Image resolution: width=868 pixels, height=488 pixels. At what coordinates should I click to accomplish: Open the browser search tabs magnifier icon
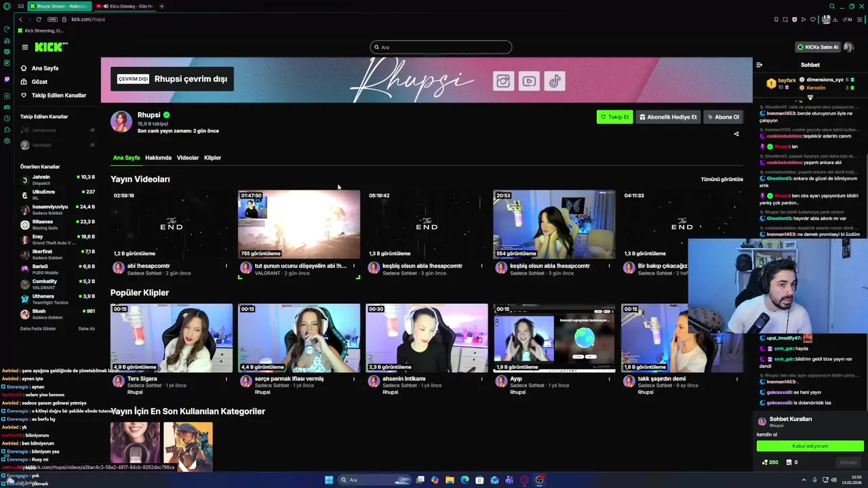point(832,6)
